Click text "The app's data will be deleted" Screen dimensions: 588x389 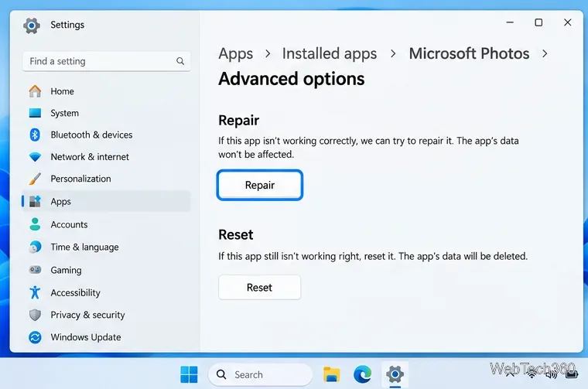(x=463, y=256)
